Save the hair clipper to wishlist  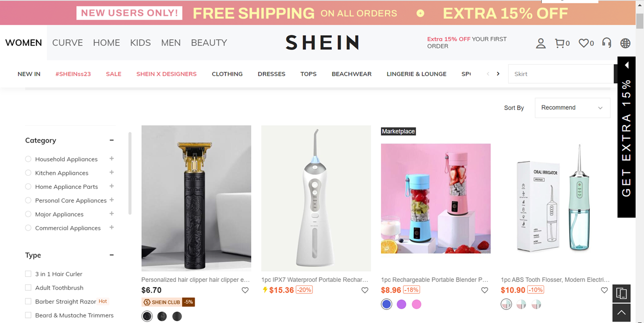(x=245, y=290)
